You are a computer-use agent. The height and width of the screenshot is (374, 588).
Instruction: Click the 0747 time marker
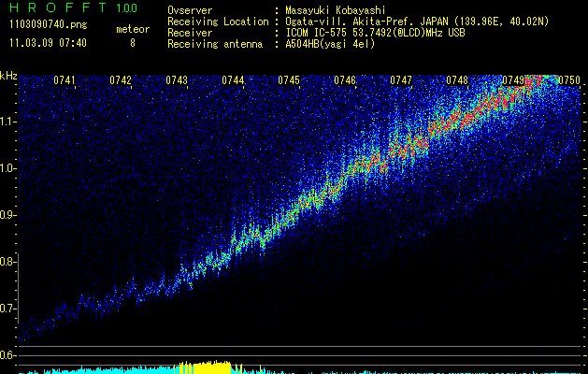[401, 80]
